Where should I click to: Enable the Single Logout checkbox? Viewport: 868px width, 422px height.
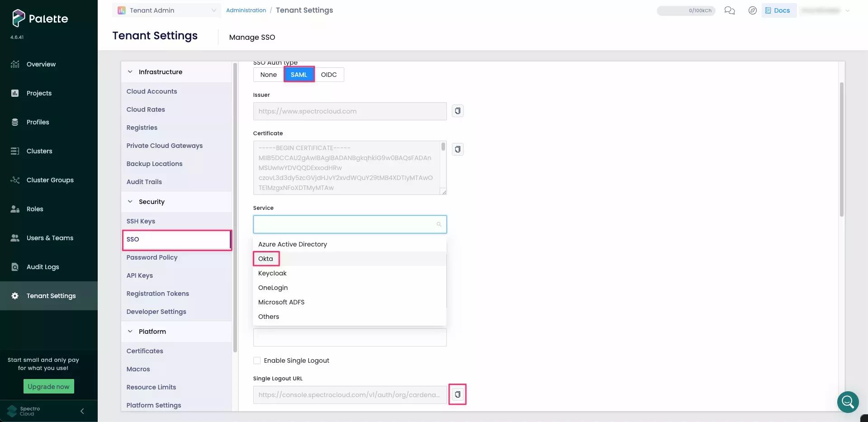[x=256, y=360]
